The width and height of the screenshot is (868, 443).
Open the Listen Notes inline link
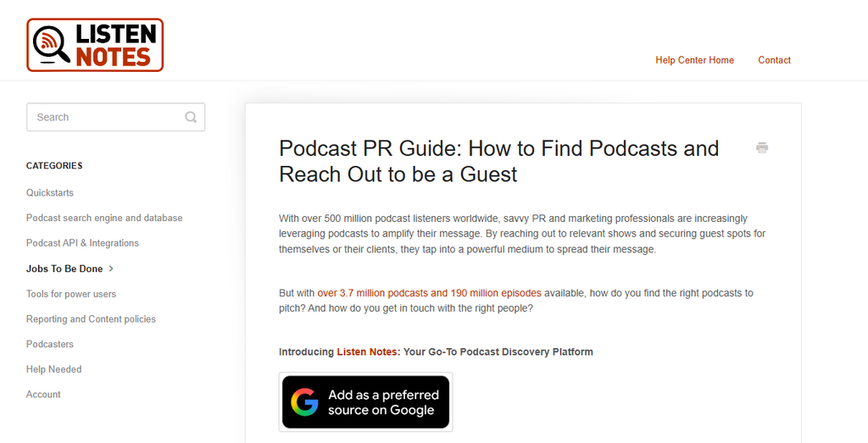pos(367,352)
